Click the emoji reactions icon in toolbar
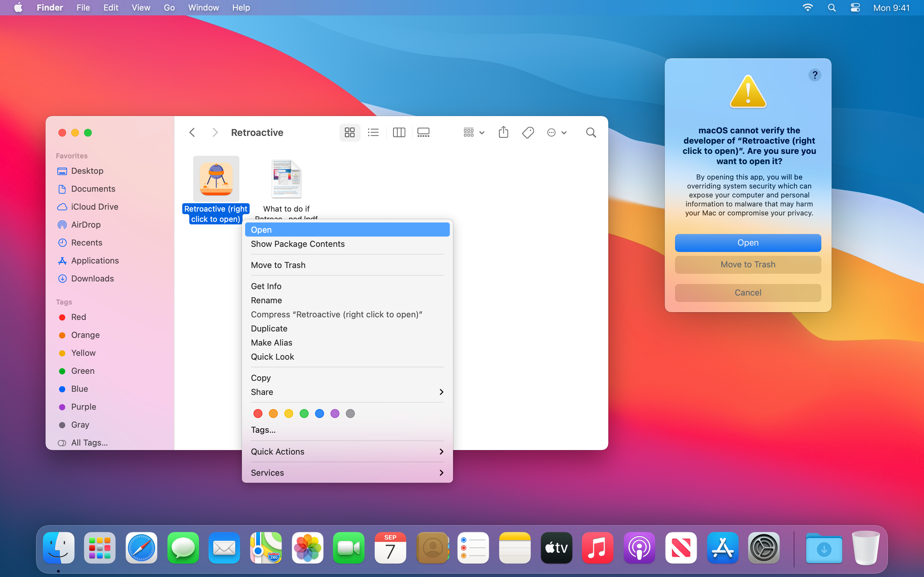 (x=551, y=132)
